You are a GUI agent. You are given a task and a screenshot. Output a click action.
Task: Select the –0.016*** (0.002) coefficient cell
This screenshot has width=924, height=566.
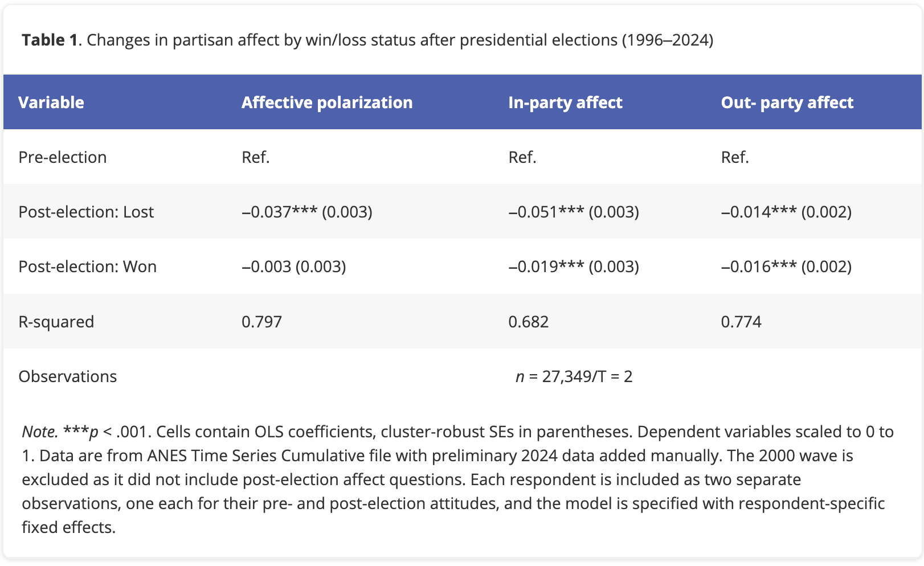786,266
